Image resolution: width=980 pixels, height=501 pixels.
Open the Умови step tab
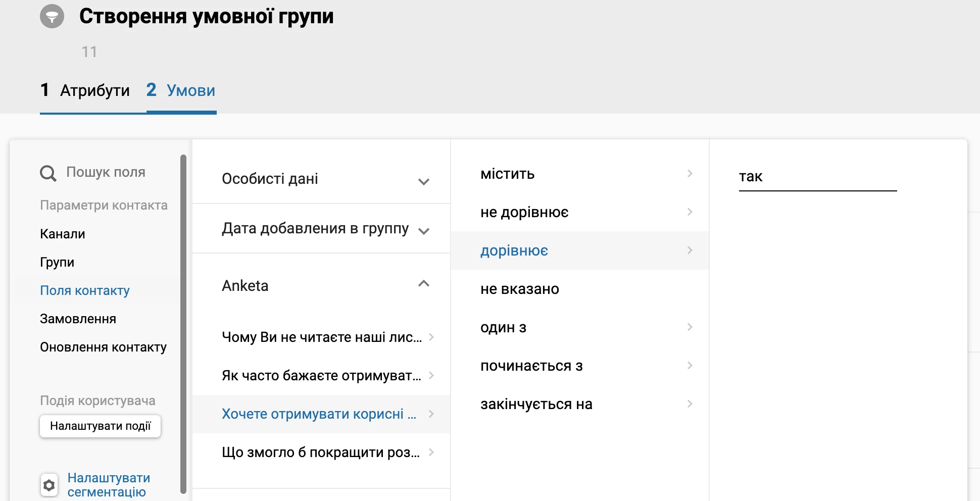181,90
